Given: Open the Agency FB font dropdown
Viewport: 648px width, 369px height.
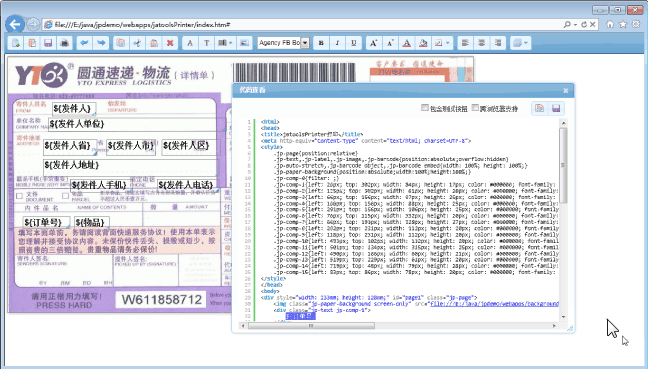Looking at the screenshot, I should tap(305, 43).
